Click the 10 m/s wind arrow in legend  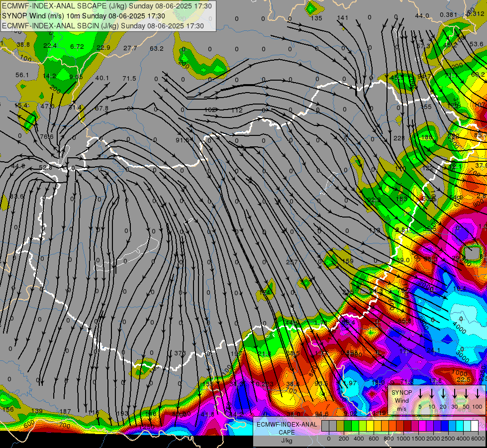(432, 394)
